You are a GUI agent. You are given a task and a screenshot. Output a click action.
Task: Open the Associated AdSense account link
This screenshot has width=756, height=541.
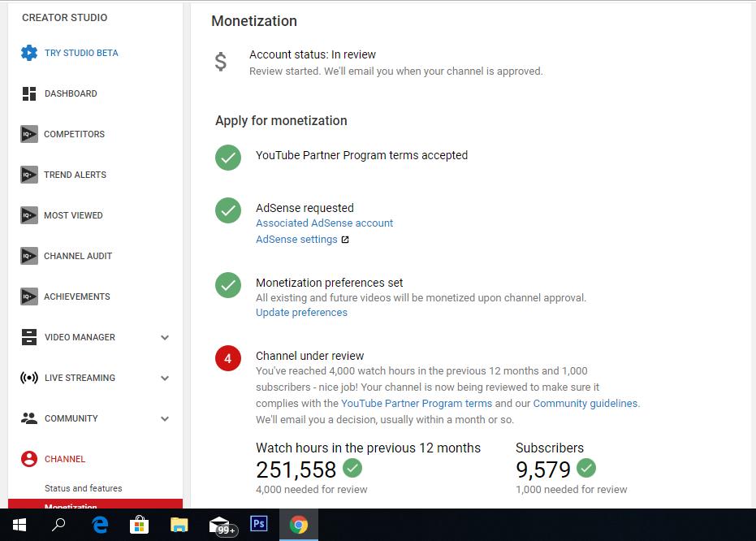click(x=325, y=223)
